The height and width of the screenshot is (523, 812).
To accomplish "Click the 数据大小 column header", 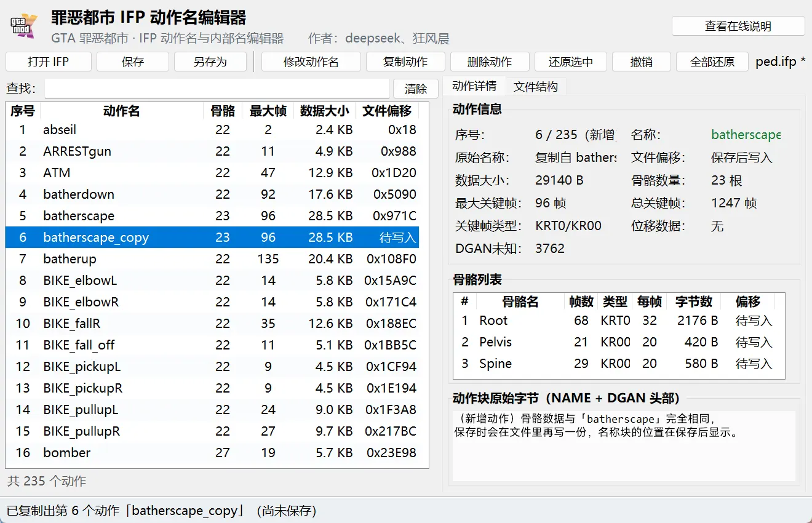I will click(x=324, y=111).
